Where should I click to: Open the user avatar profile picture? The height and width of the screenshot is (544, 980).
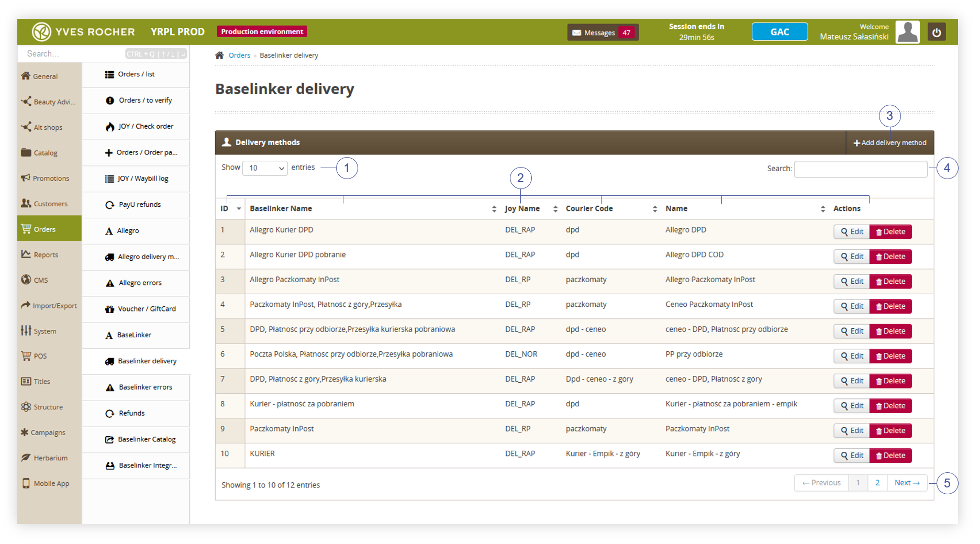[907, 32]
